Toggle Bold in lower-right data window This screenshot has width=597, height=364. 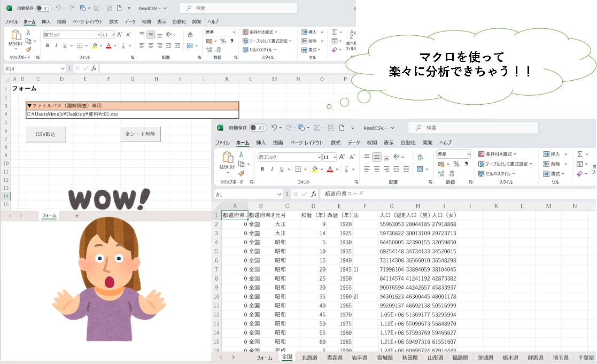pos(262,169)
